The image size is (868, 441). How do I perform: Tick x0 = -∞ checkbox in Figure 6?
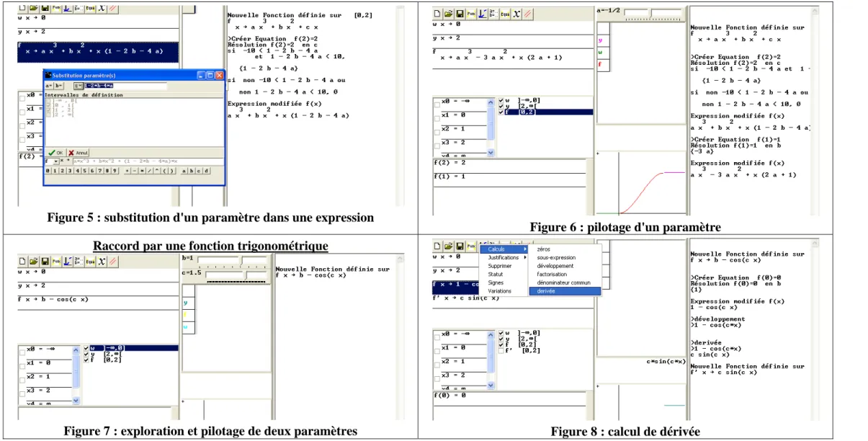(x=437, y=105)
